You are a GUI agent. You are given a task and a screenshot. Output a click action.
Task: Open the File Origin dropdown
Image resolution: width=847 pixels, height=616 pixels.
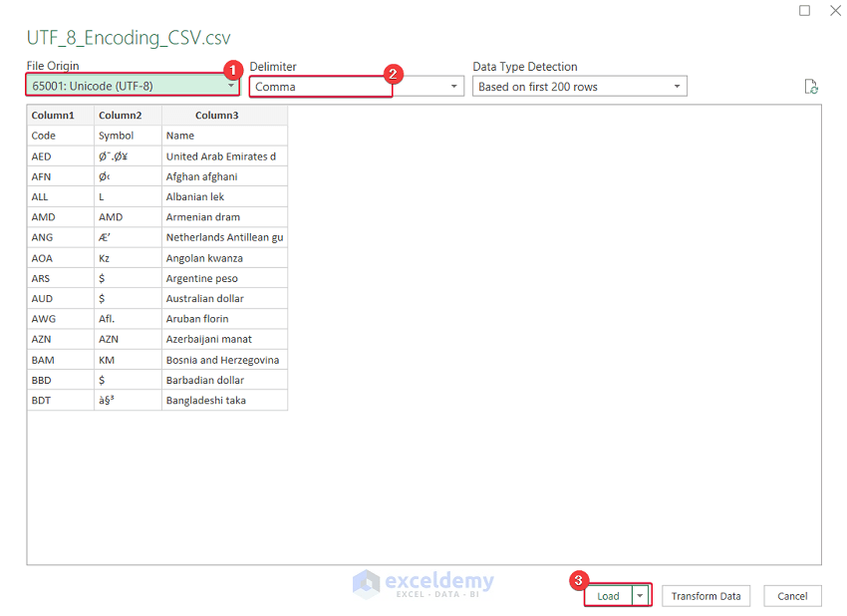[x=231, y=86]
